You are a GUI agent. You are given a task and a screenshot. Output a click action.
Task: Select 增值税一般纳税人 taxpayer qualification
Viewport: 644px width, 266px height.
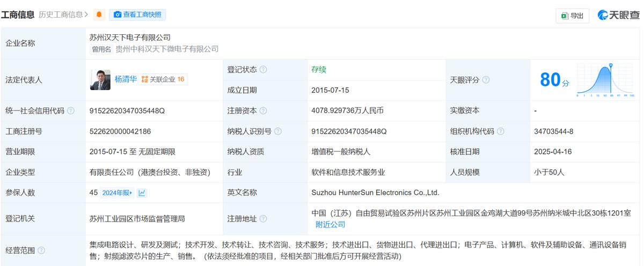(341, 152)
